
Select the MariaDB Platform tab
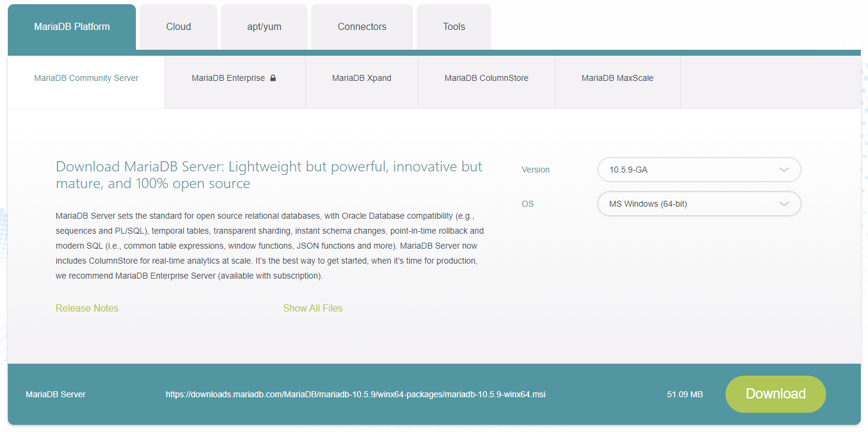[x=72, y=27]
